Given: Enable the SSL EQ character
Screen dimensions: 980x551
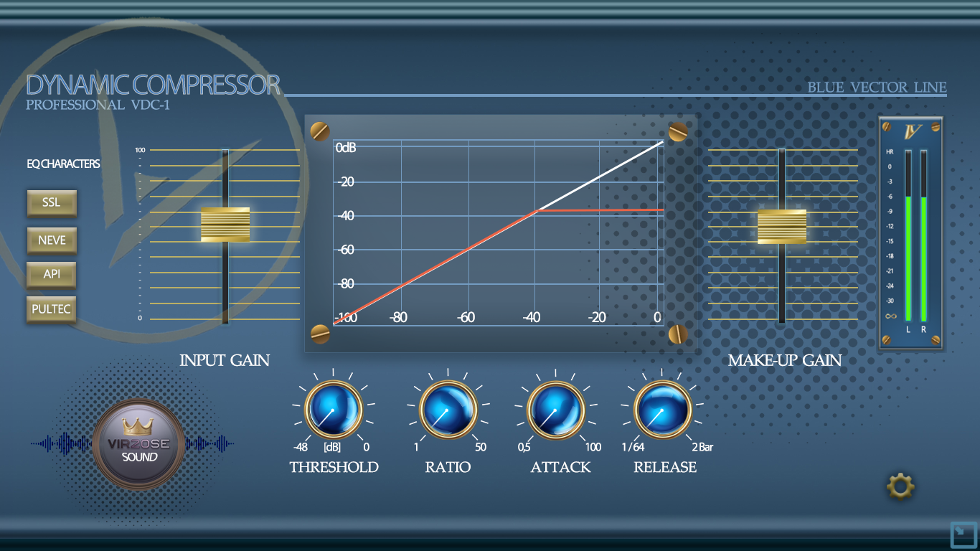Looking at the screenshot, I should (52, 203).
